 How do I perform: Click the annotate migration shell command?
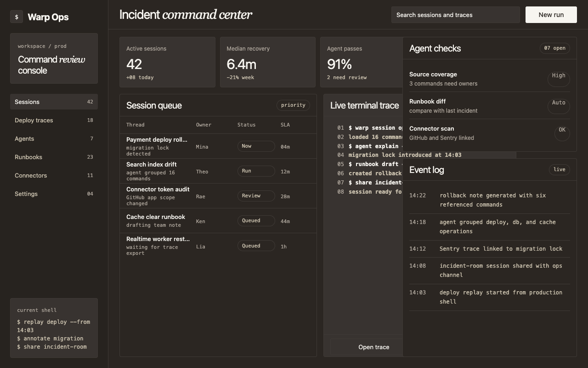tap(50, 339)
